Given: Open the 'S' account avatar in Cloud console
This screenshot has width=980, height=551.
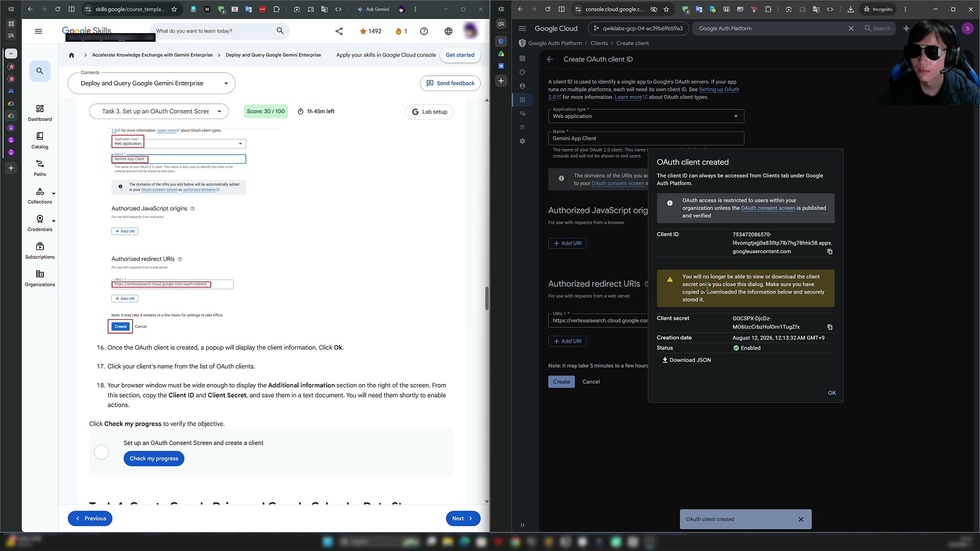Looking at the screenshot, I should [967, 29].
